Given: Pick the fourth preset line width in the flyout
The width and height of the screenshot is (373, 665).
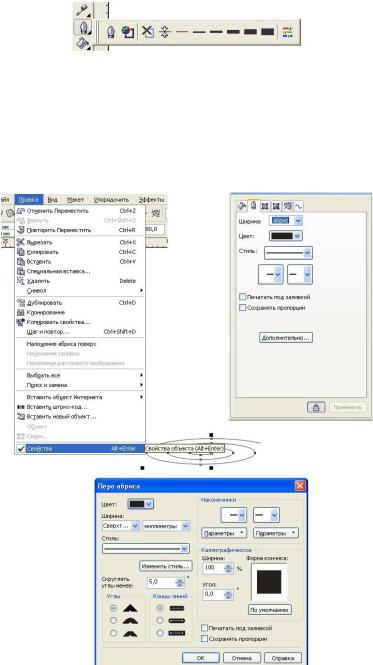Looking at the screenshot, I should pyautogui.click(x=233, y=32).
